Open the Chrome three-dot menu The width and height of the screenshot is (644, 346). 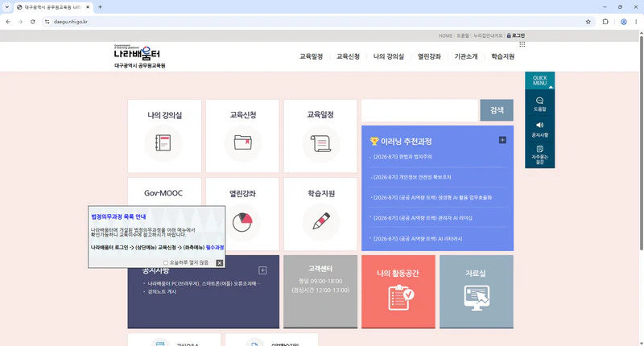pos(636,22)
